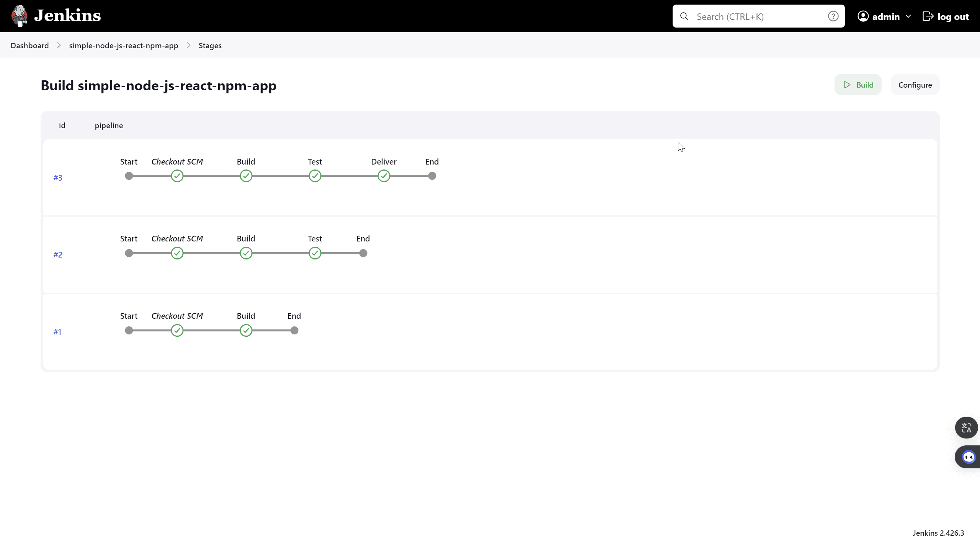Open build #3 link

(58, 178)
